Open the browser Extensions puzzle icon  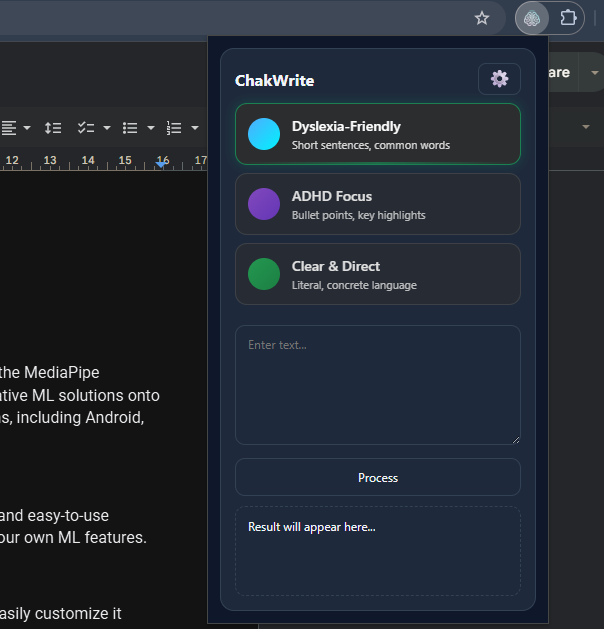[x=568, y=18]
